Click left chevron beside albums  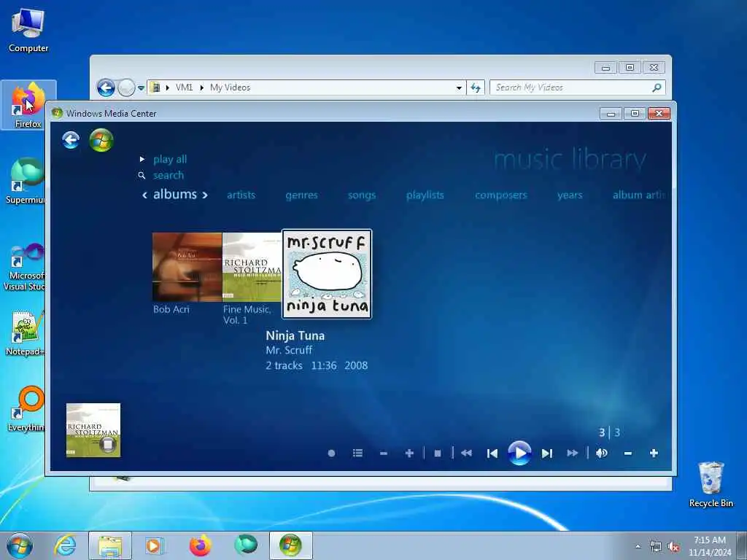[x=144, y=195]
